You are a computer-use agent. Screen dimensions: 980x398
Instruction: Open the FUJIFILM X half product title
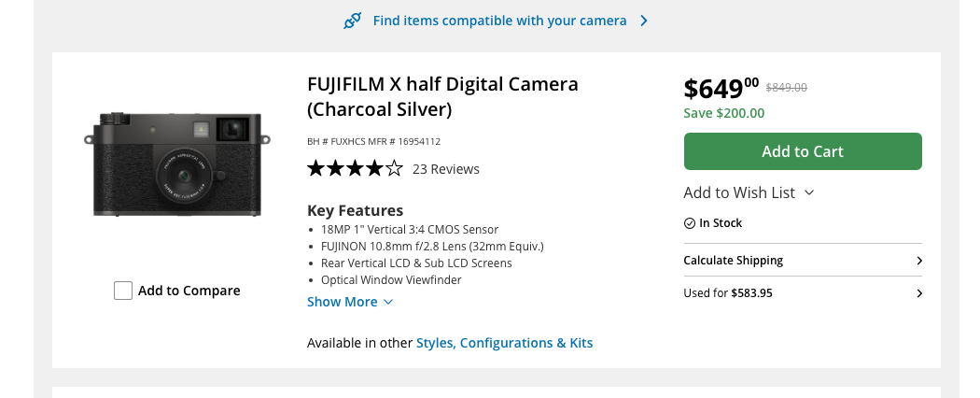coord(442,96)
